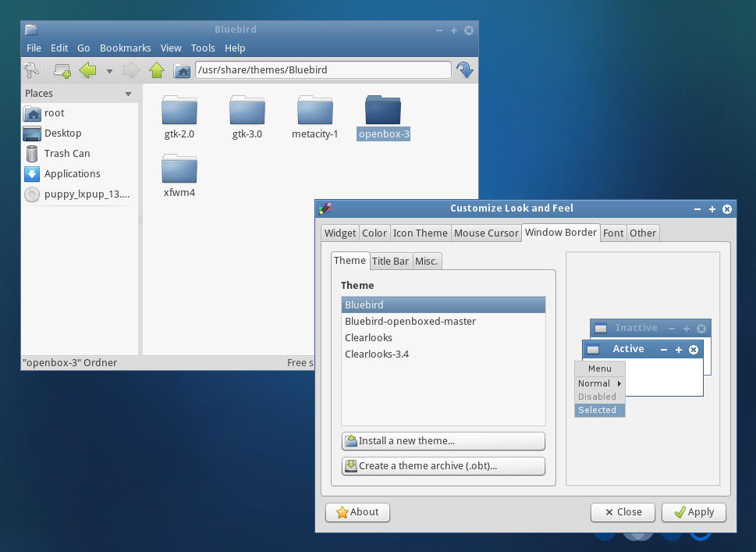The image size is (756, 552).
Task: Open the View menu
Action: point(171,48)
